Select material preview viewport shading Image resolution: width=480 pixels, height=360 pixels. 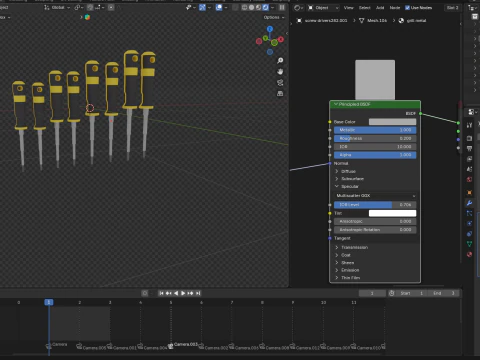258,7
